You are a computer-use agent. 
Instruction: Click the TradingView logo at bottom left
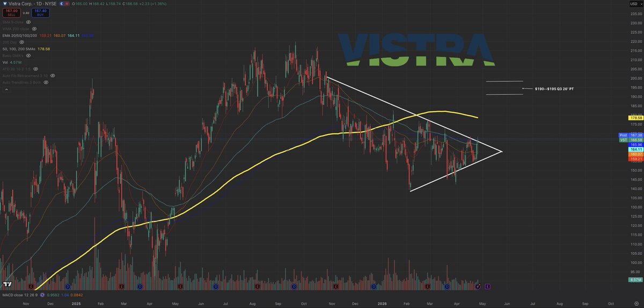click(8, 284)
